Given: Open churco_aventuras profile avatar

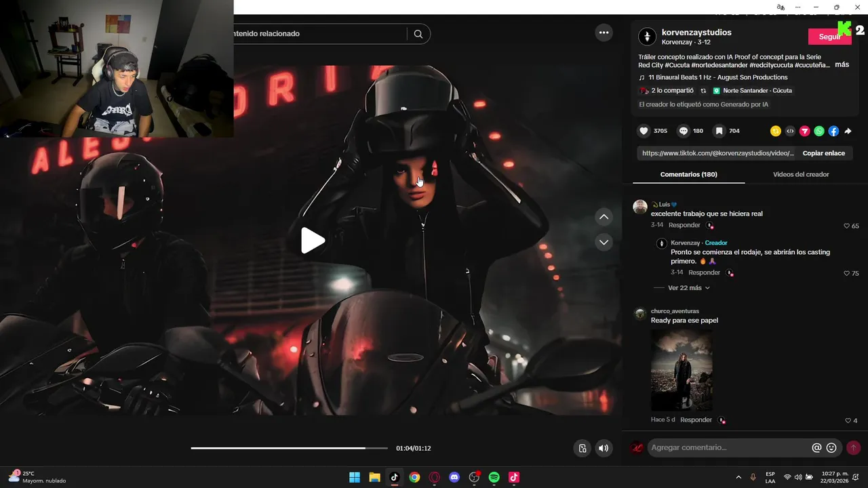Looking at the screenshot, I should tap(639, 313).
